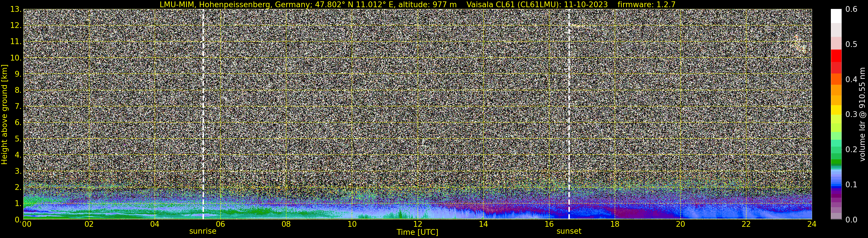Click the colorbar tick label '0.5'
Screen dimensions: 868x238
(x=852, y=44)
